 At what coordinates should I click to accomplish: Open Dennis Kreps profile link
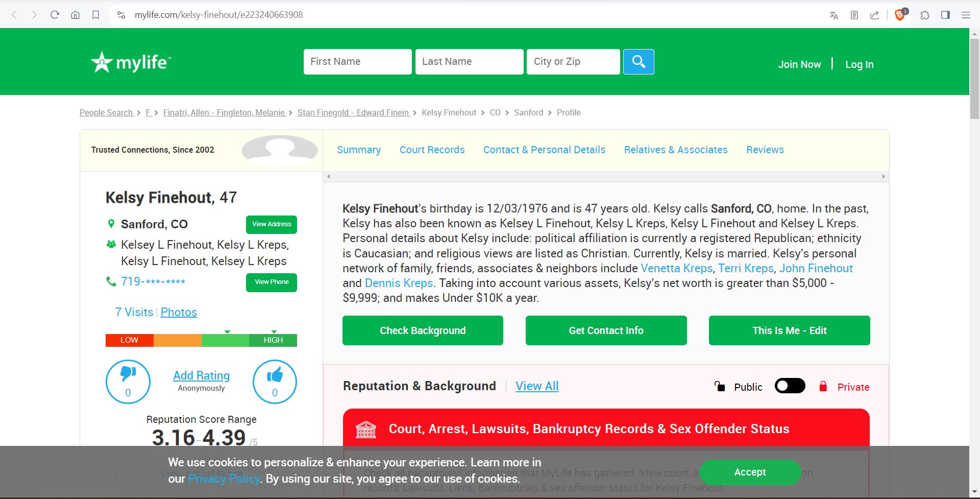tap(399, 283)
